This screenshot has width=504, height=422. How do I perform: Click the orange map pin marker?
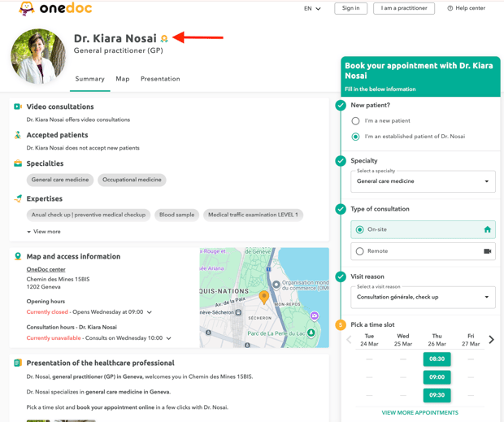[264, 297]
